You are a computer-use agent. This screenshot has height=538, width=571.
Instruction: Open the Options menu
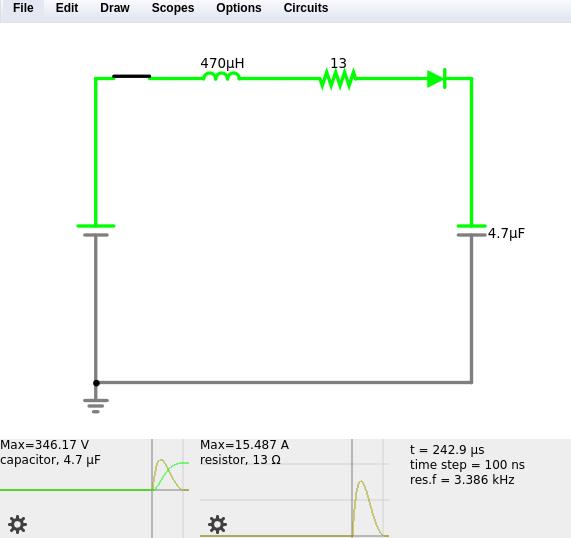pyautogui.click(x=239, y=8)
